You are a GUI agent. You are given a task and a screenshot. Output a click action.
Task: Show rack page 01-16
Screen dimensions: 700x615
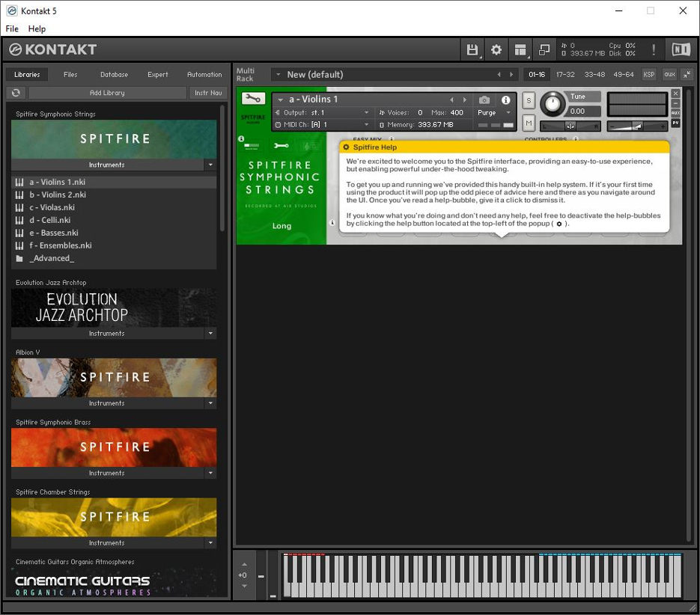coord(537,75)
